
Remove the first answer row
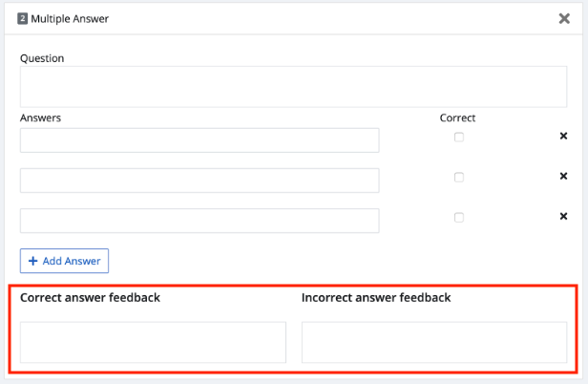pos(563,136)
